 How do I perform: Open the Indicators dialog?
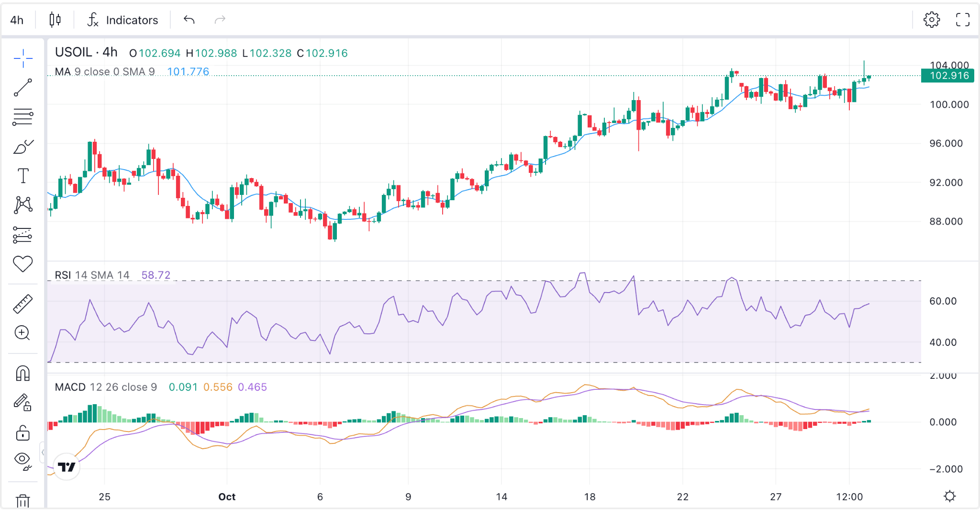coord(122,20)
